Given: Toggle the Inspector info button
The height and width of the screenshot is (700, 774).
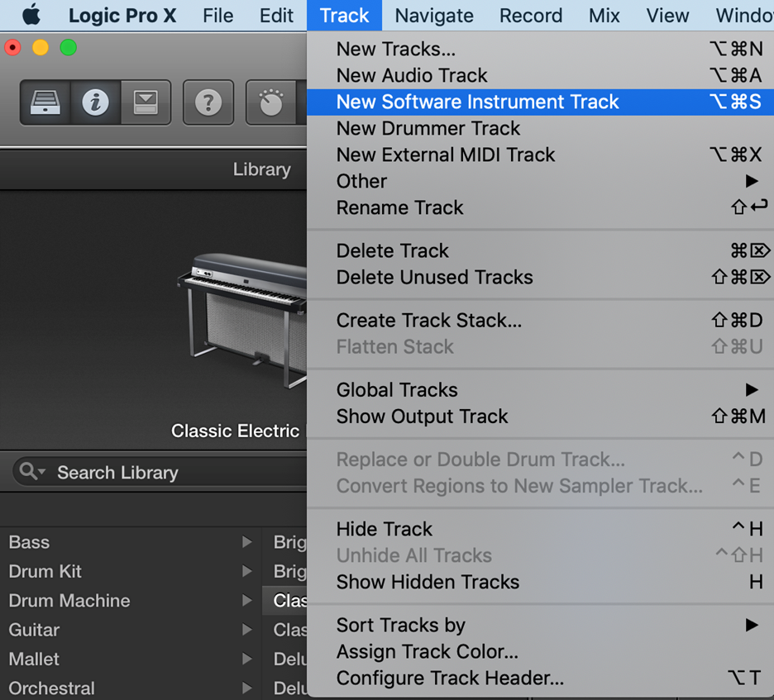Looking at the screenshot, I should point(95,102).
